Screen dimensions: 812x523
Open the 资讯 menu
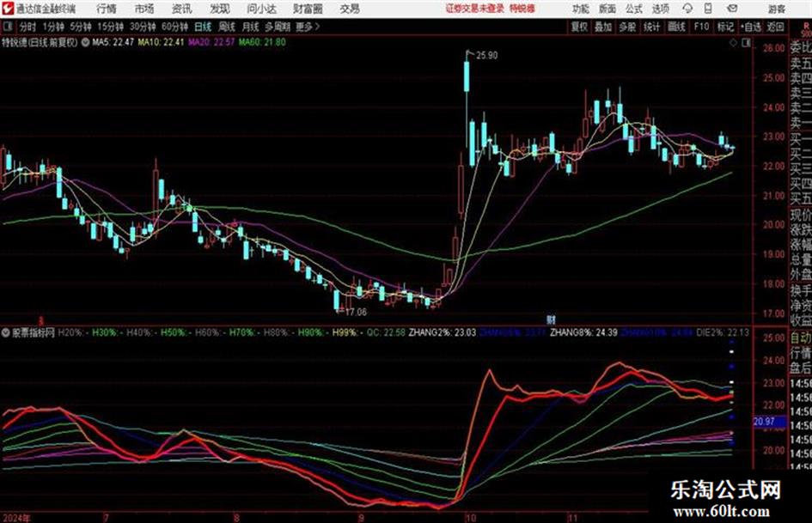click(x=181, y=9)
